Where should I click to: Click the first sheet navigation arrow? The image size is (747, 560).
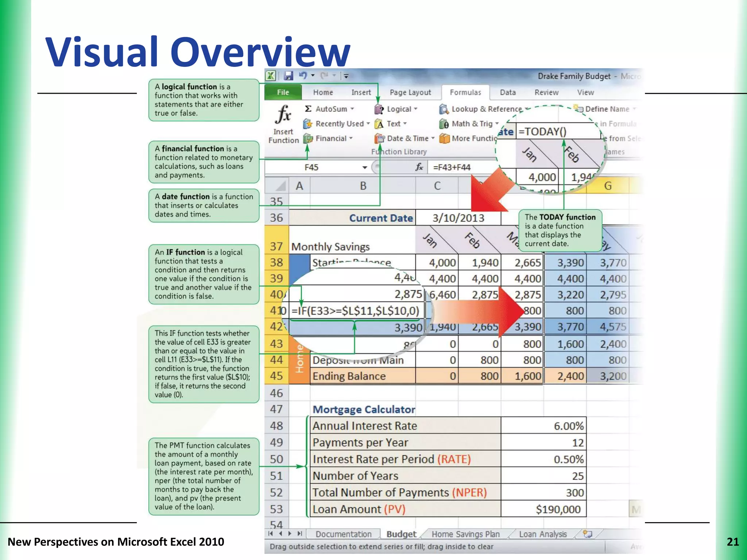pos(270,534)
